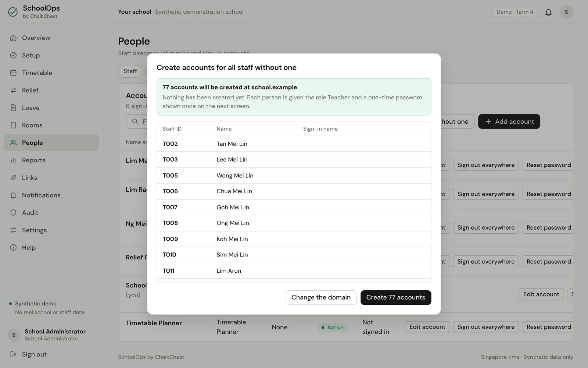588x368 pixels.
Task: Click Edit account in School (you) row
Action: (541, 294)
